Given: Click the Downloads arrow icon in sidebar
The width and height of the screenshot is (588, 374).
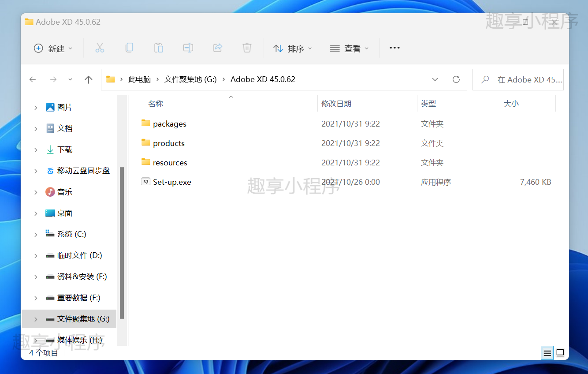Looking at the screenshot, I should tap(50, 150).
